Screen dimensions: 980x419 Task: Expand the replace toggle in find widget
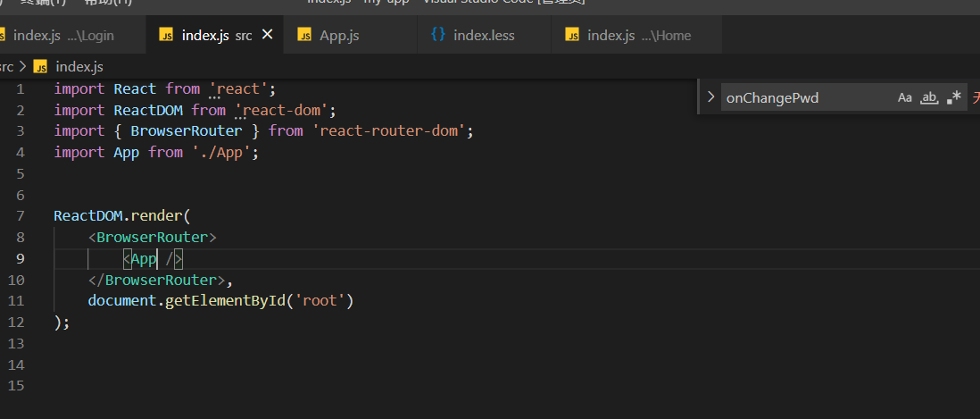click(710, 96)
